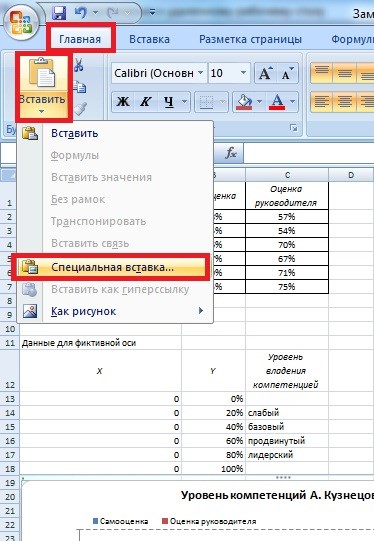
Task: Select cell with value 57%
Action: pos(287,217)
